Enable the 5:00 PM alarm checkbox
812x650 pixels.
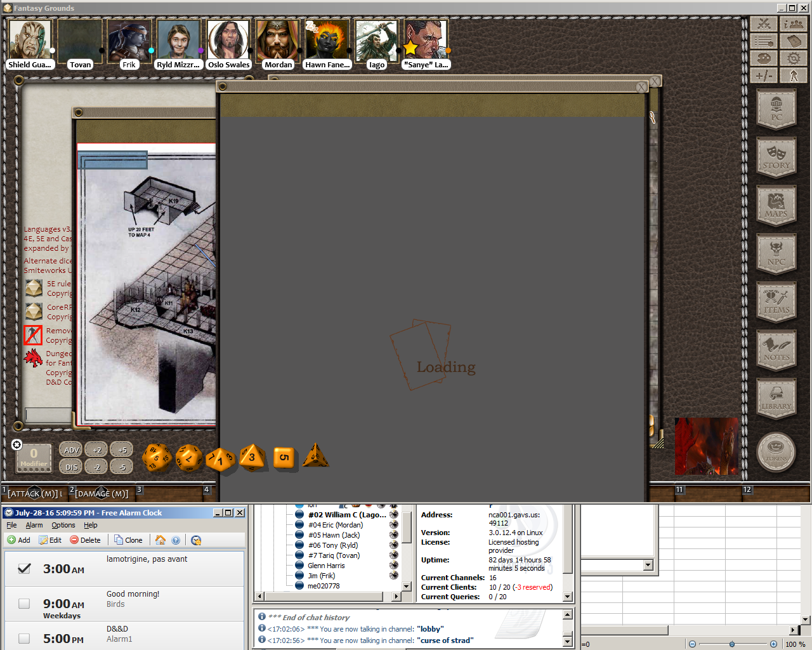pos(24,639)
